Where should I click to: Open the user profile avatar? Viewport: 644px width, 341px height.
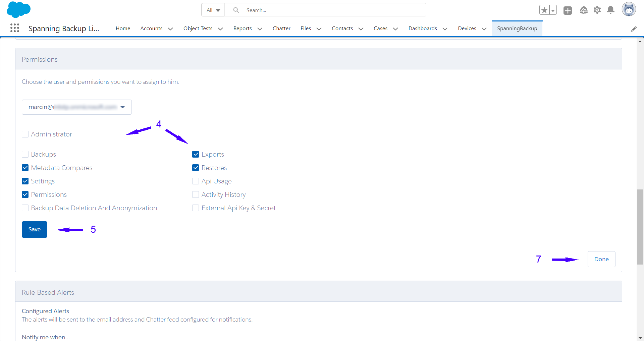coord(629,9)
